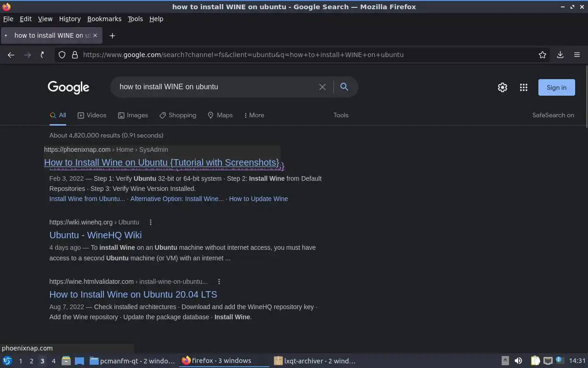Switch to virtual desktop 4

click(53, 361)
